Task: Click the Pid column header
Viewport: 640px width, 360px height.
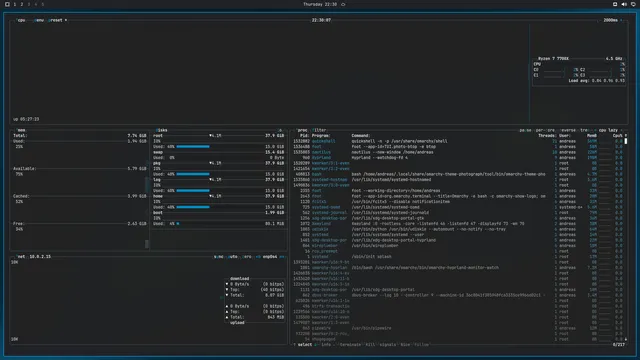Action: click(304, 136)
